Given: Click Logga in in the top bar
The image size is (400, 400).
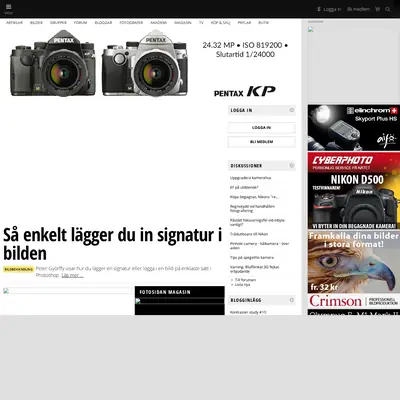Looking at the screenshot, I should 332,9.
